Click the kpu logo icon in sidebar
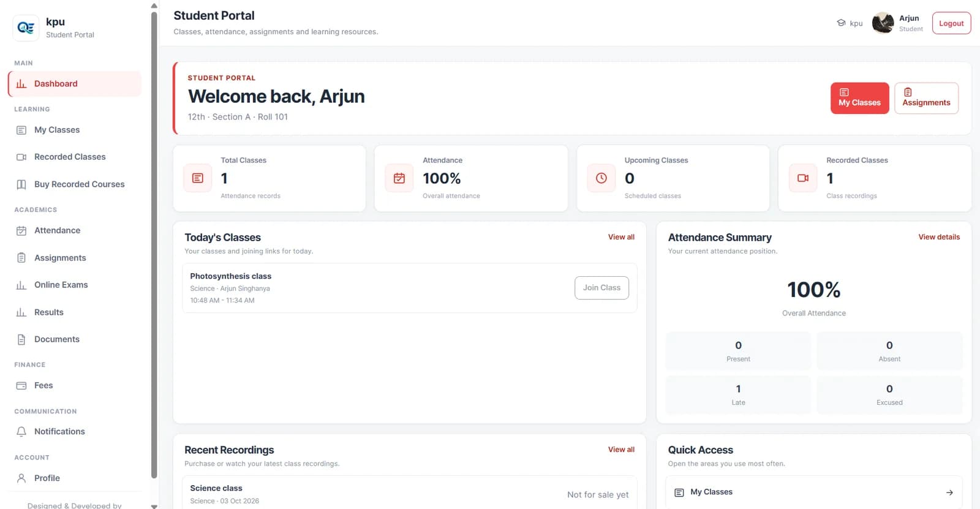980x509 pixels. tap(26, 28)
